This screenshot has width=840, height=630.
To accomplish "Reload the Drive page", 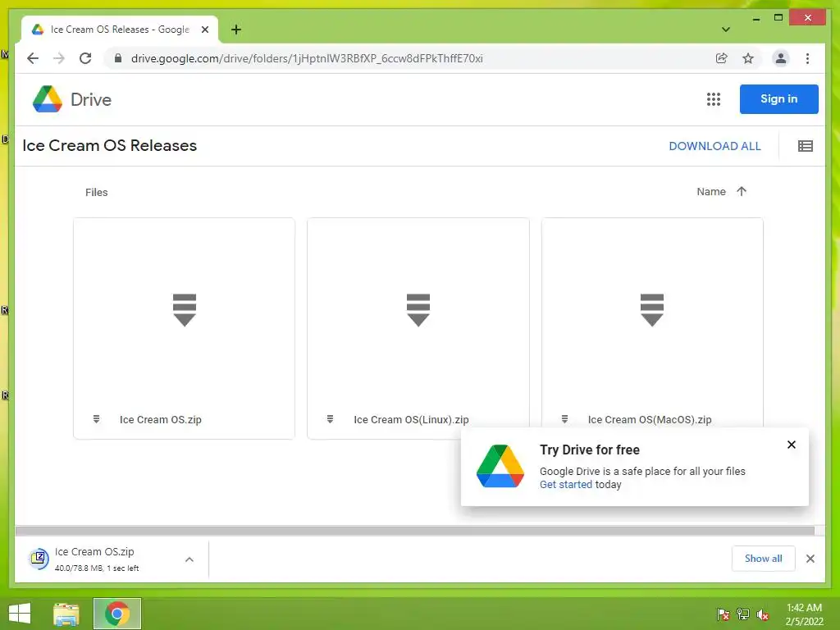I will (x=85, y=58).
